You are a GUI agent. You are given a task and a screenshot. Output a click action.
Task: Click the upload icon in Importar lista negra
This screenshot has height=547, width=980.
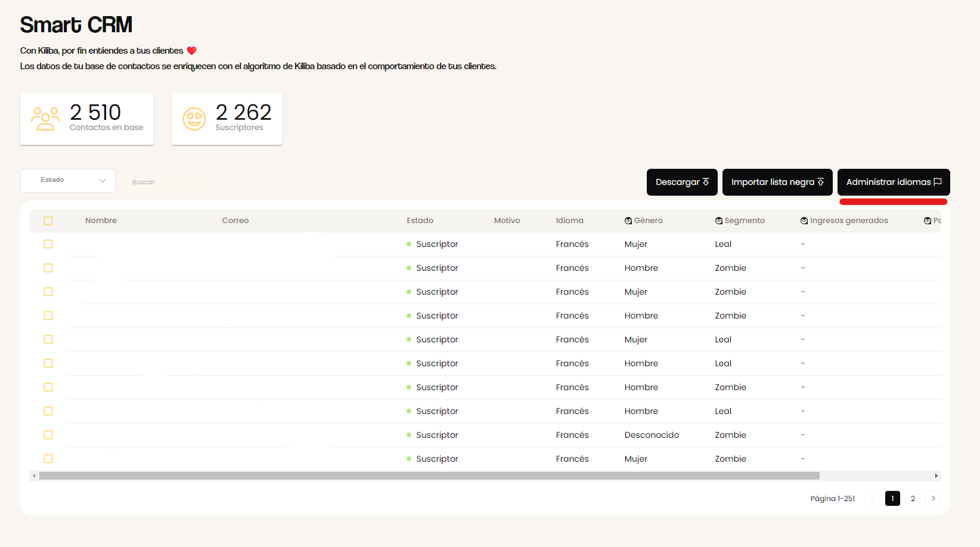pyautogui.click(x=821, y=182)
